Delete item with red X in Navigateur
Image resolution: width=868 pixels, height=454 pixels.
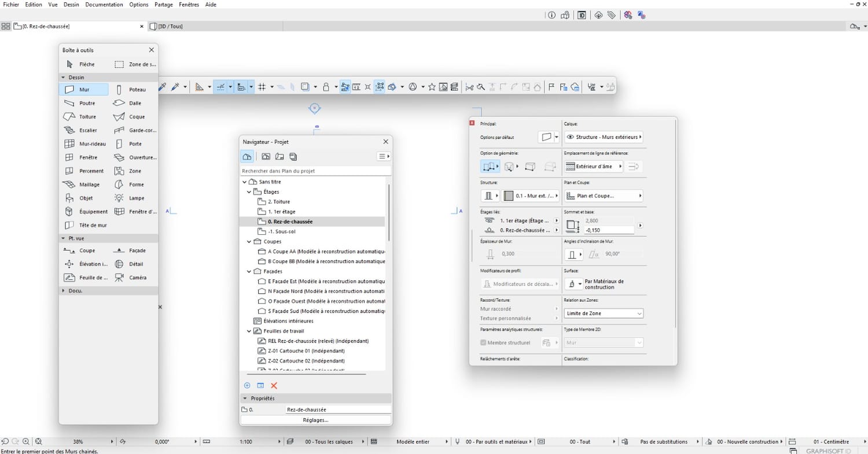[274, 386]
